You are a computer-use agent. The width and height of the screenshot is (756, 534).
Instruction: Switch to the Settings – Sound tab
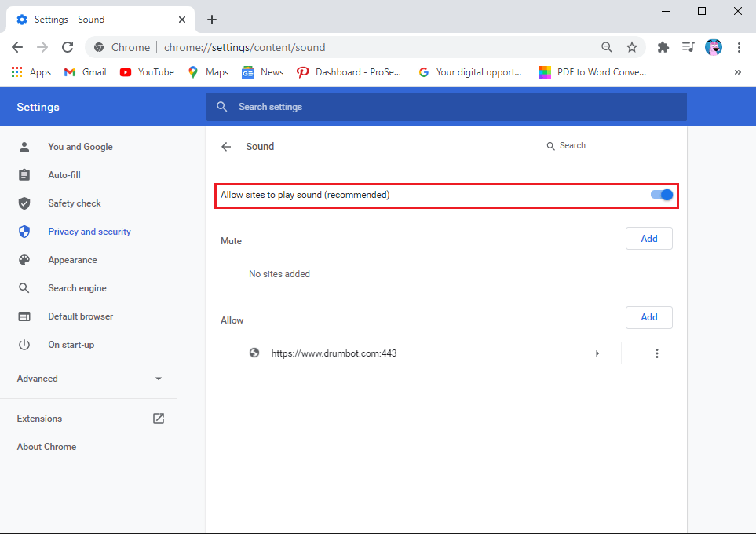point(94,19)
